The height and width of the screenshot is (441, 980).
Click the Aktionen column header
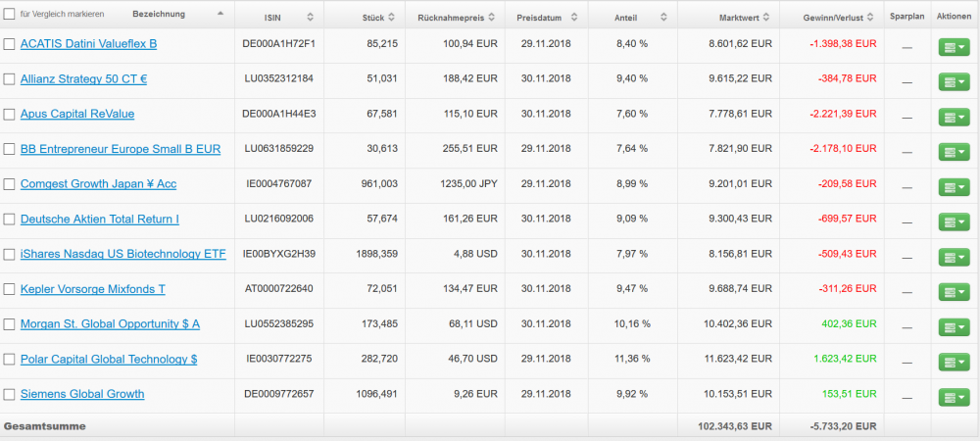coord(954,17)
